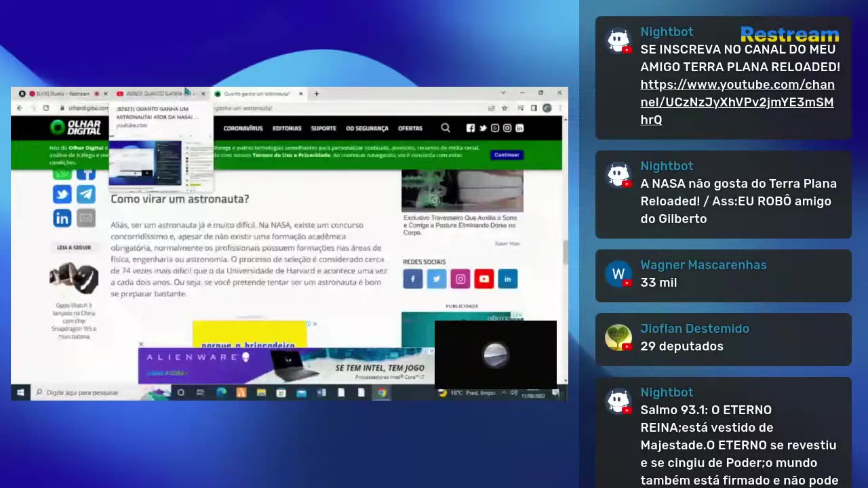Open Google Chrome from the taskbar
This screenshot has height=488, width=868.
pyautogui.click(x=382, y=392)
